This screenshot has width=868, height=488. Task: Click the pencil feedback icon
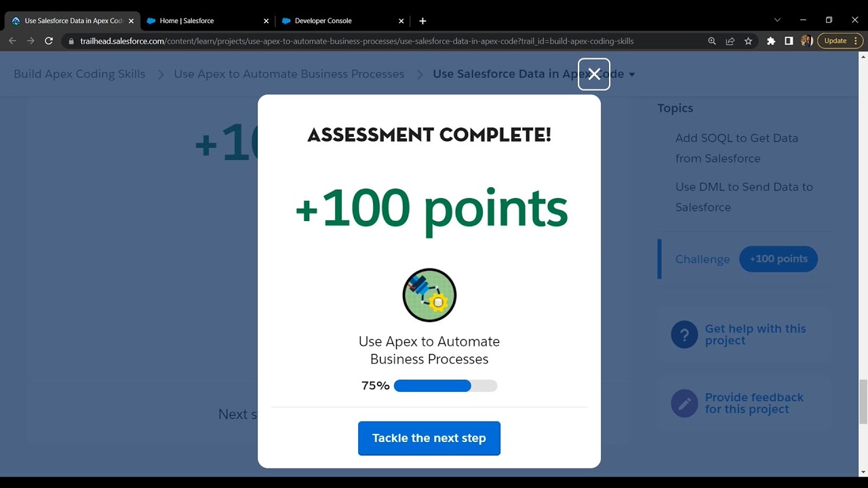point(684,403)
